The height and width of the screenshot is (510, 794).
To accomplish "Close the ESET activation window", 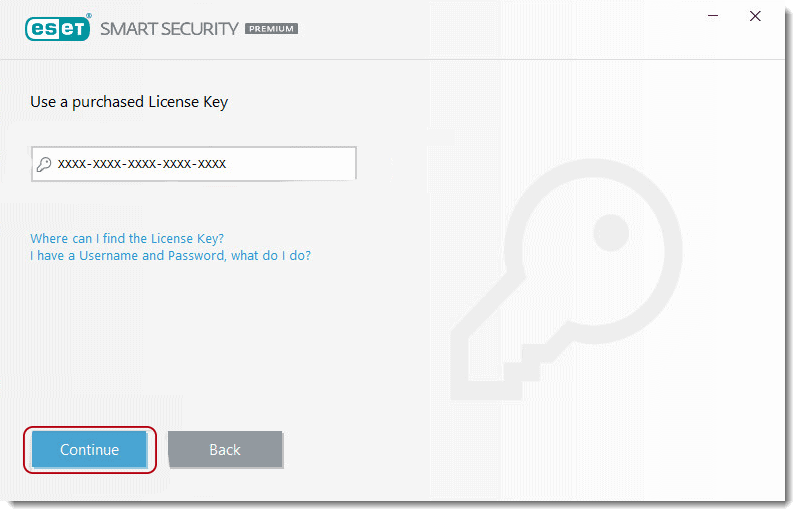I will tap(755, 16).
